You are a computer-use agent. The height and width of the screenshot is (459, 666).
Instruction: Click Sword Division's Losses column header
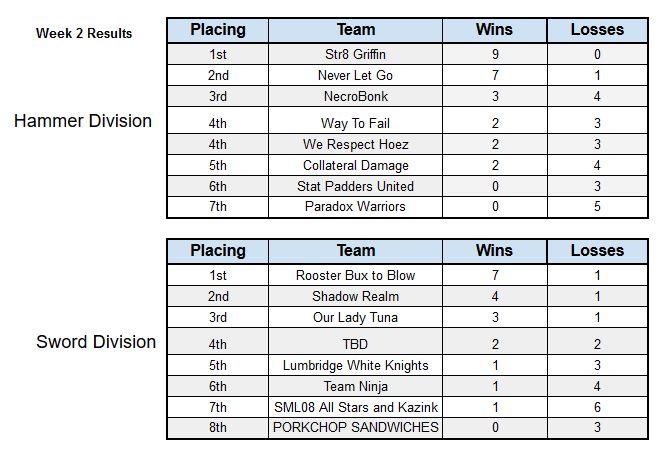[597, 251]
